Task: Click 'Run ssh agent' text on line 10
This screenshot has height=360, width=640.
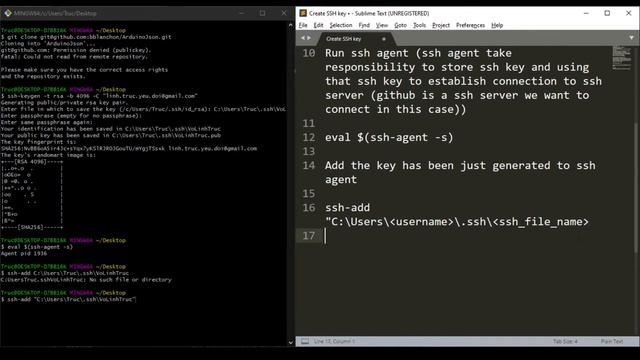Action: 366,53
